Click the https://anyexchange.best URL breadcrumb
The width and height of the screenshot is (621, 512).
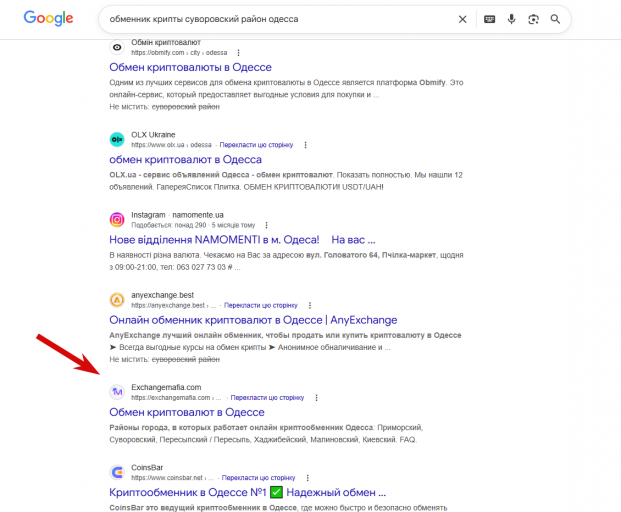[173, 305]
